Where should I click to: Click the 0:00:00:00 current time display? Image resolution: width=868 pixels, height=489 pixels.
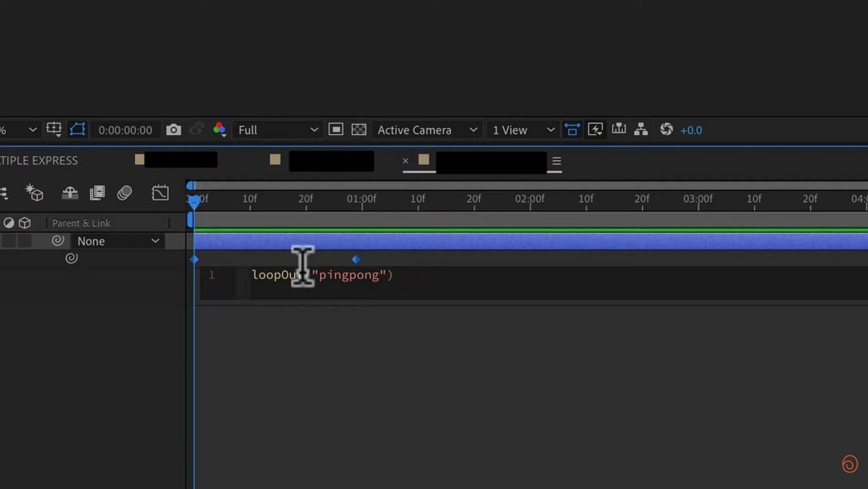tap(125, 130)
